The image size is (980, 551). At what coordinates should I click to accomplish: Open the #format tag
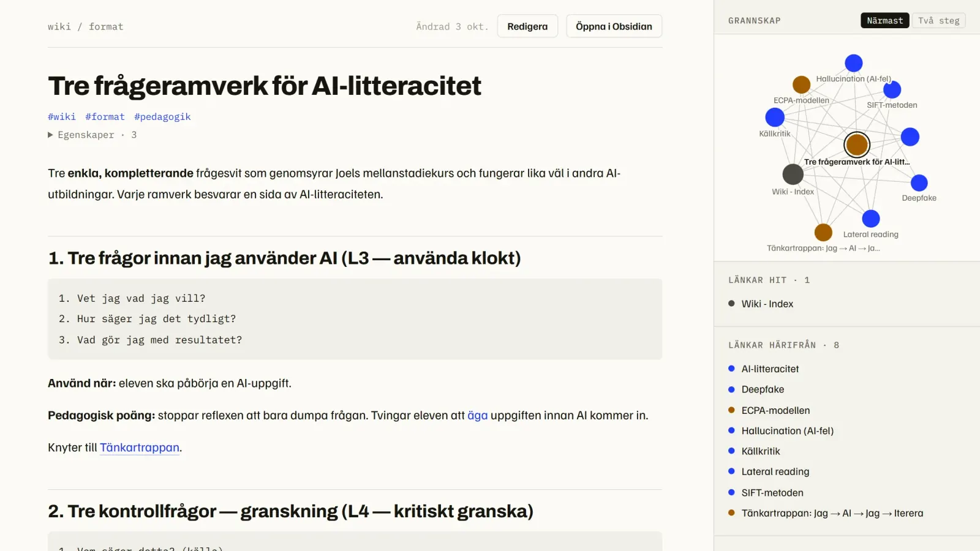[105, 116]
